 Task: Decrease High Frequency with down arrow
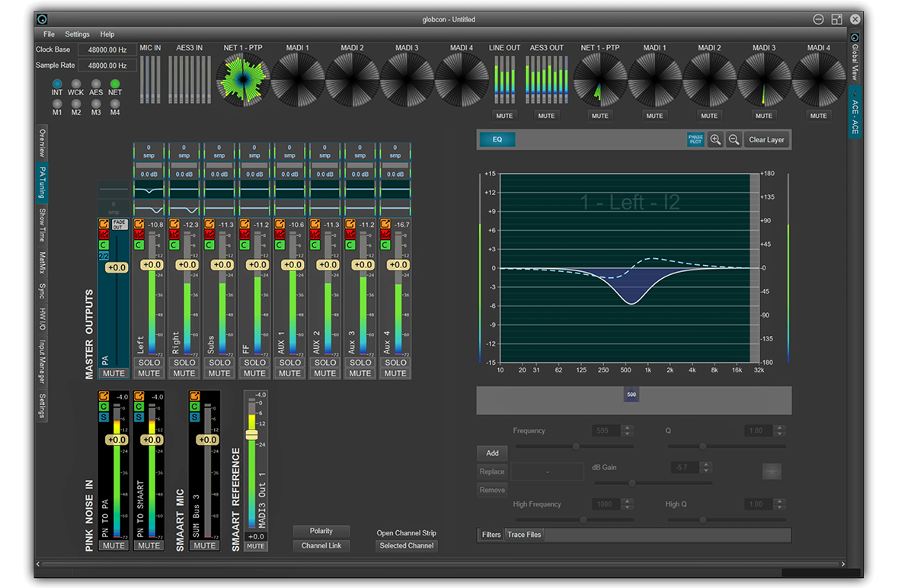click(628, 507)
